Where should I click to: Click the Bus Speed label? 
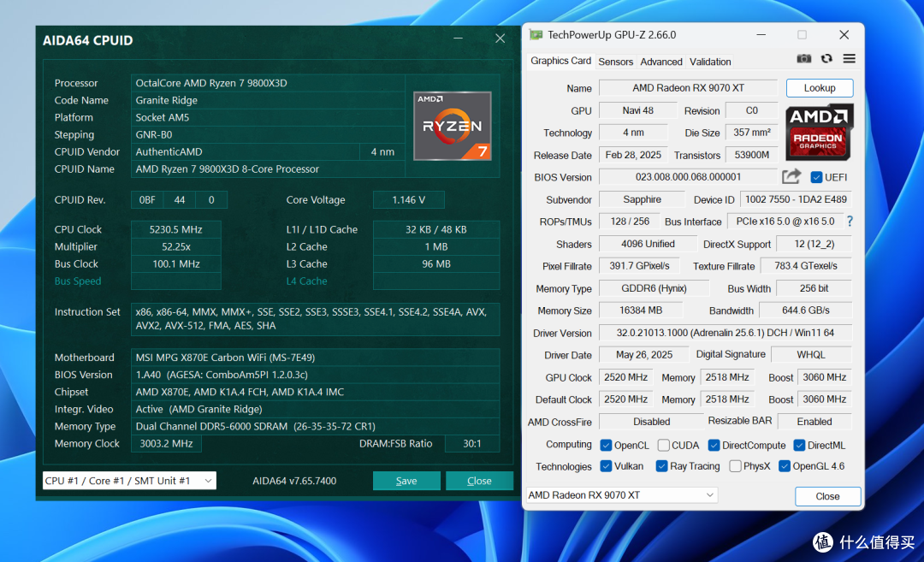pyautogui.click(x=78, y=281)
